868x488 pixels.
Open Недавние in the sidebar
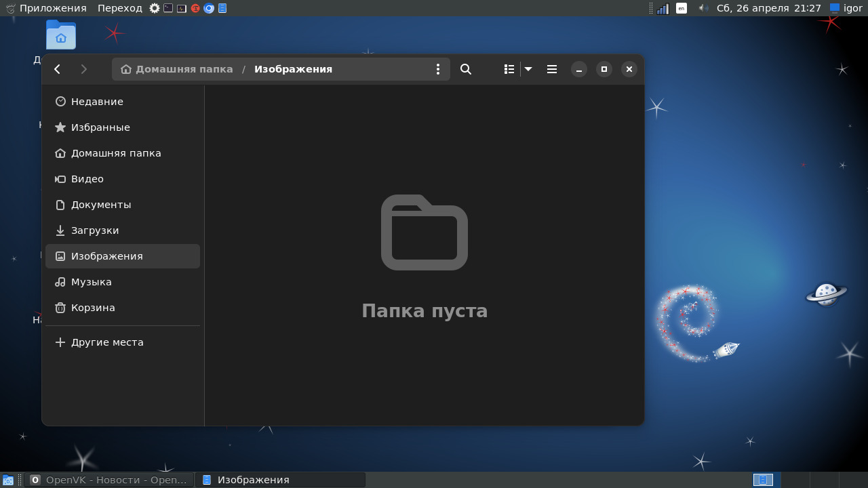(97, 102)
